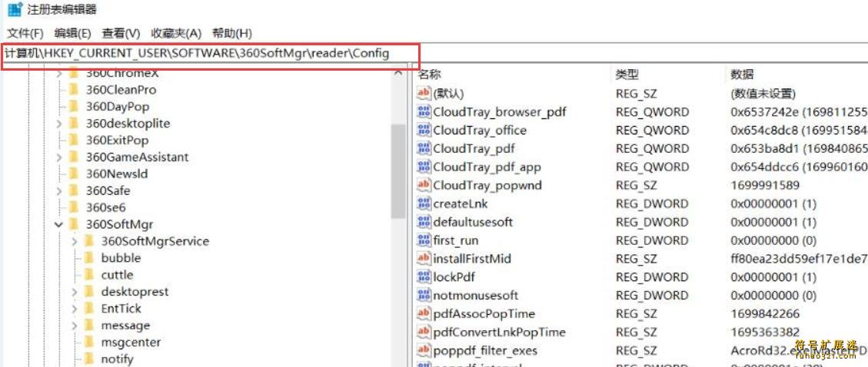Select the EntTick folder icon
The width and height of the screenshot is (868, 367).
point(89,309)
